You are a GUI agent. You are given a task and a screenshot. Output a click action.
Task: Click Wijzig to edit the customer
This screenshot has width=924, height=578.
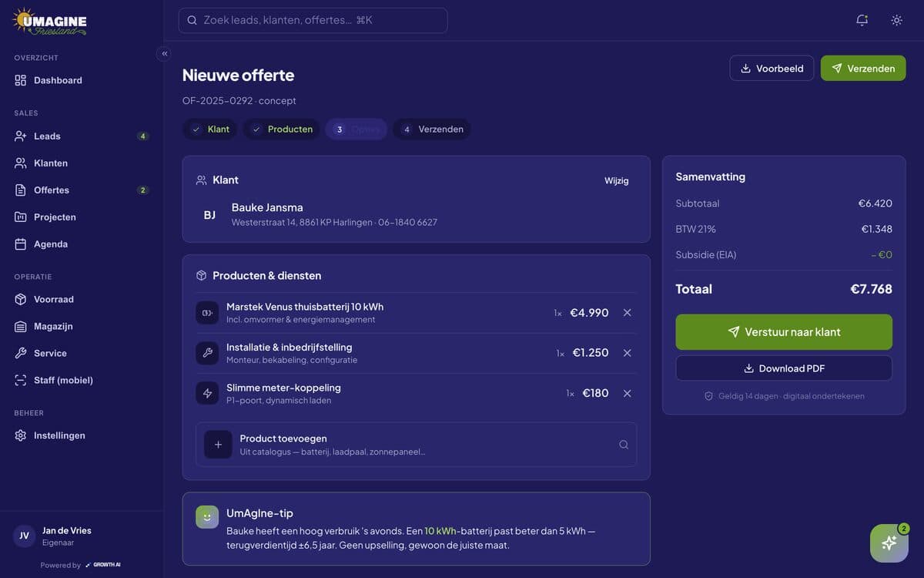click(617, 180)
